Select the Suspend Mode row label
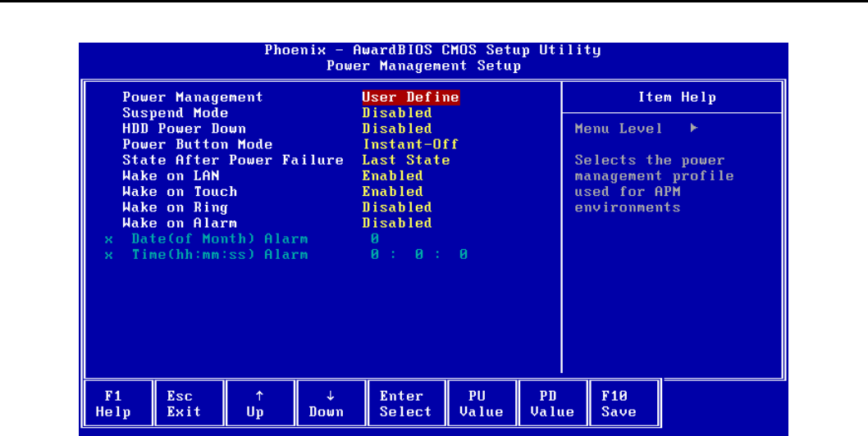 [x=175, y=113]
